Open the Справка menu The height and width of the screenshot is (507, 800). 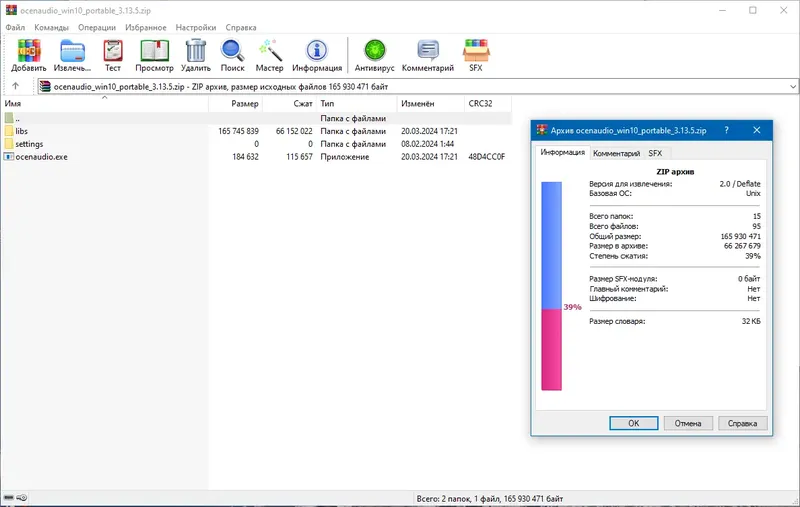(241, 28)
